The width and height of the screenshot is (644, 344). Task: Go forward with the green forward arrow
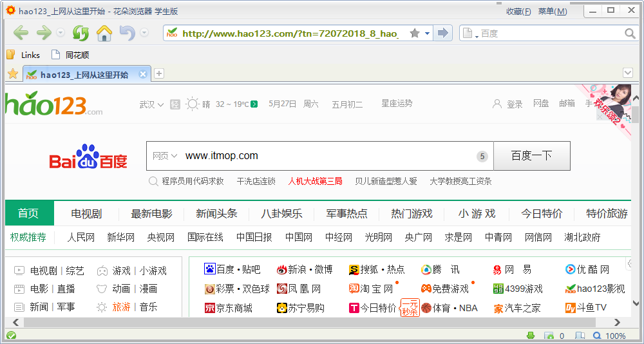(44, 33)
